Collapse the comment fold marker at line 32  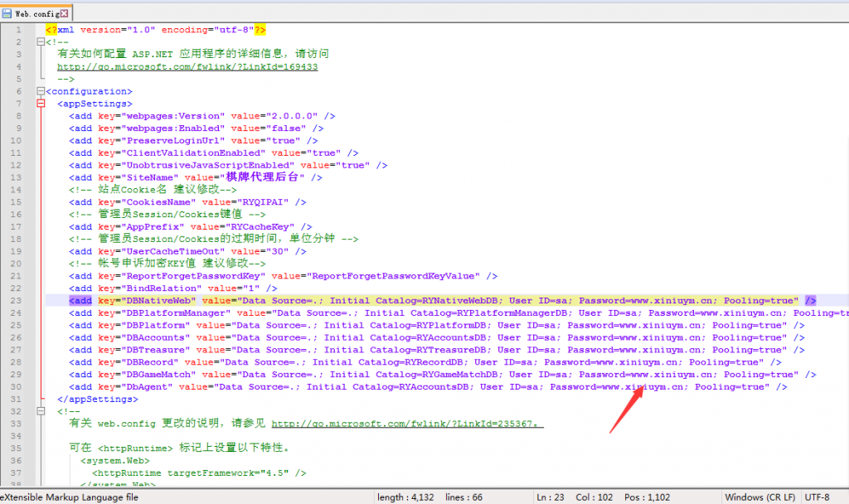[40, 411]
